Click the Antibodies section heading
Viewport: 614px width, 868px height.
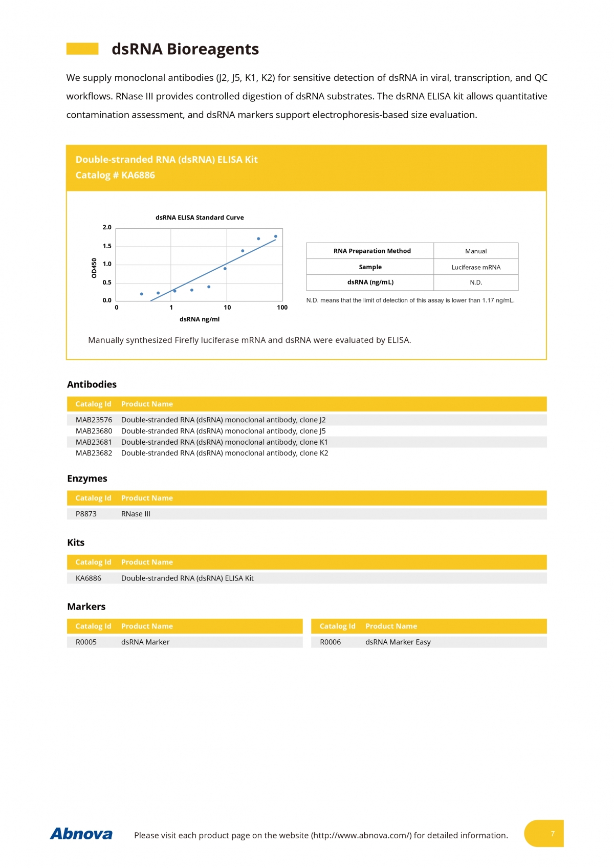coord(92,384)
